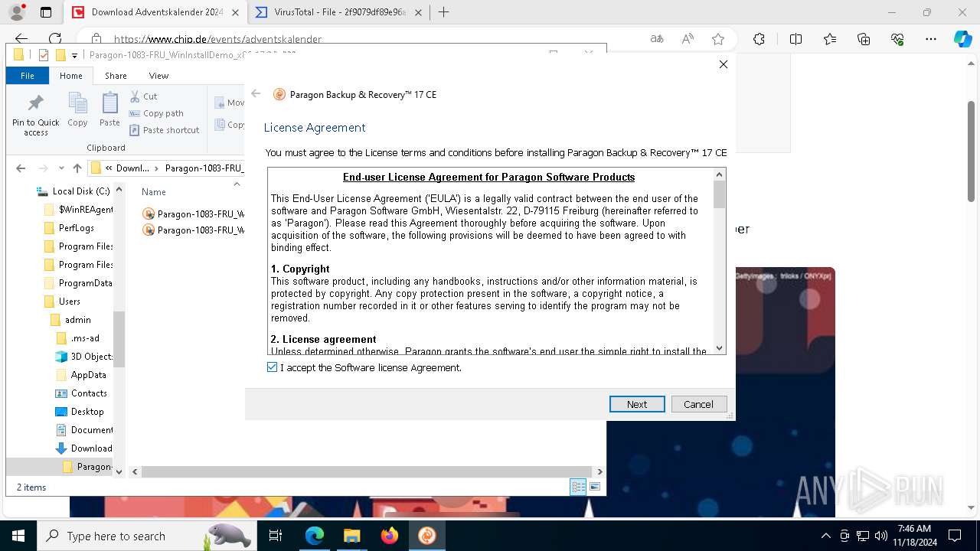The image size is (980, 551).
Task: Open Edge favorites list icon
Action: pyautogui.click(x=830, y=39)
